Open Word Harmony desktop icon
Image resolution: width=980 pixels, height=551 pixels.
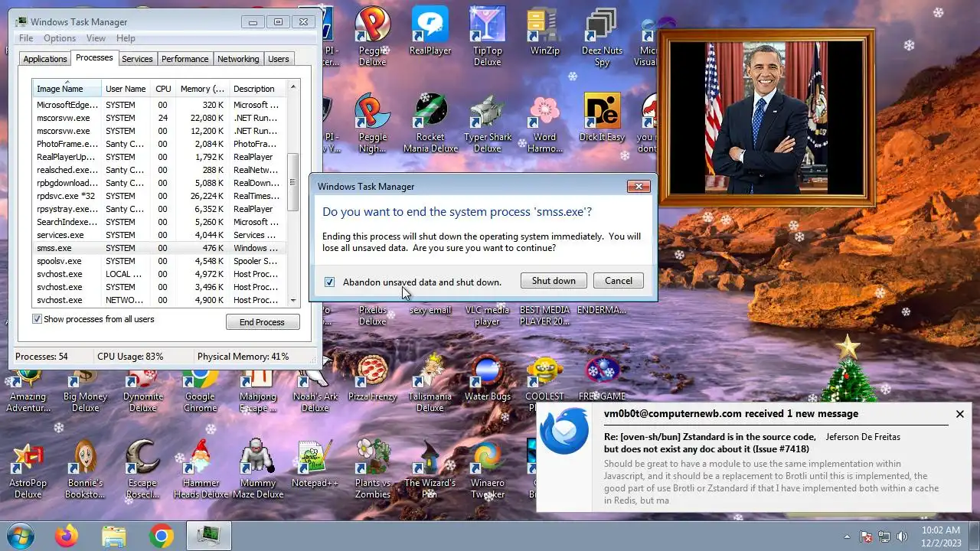pos(544,122)
